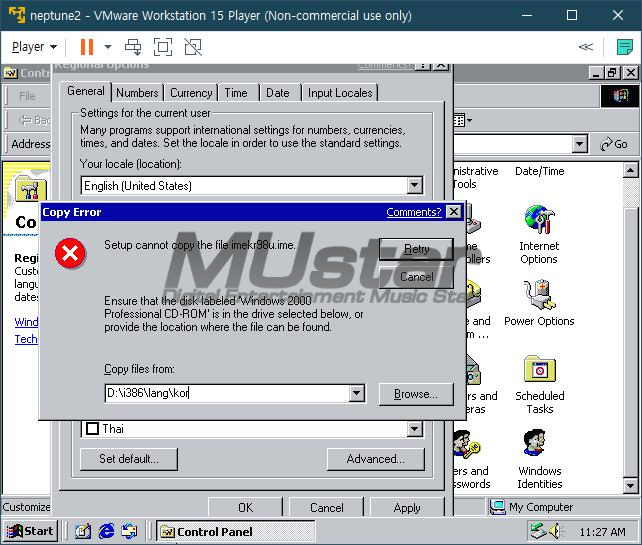Switch to the General tab
The image size is (642, 545).
coord(86,91)
